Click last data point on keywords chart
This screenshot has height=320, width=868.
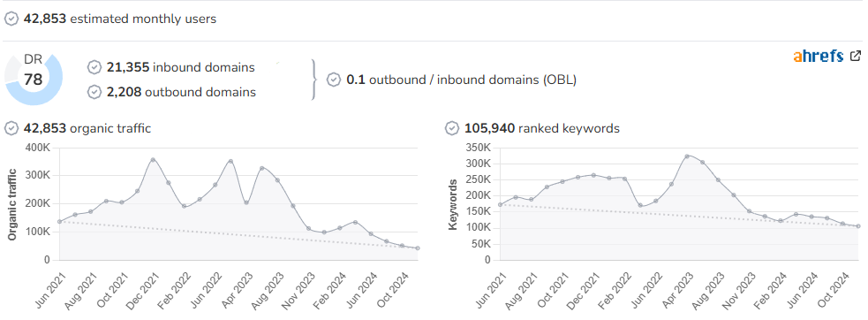point(858,225)
